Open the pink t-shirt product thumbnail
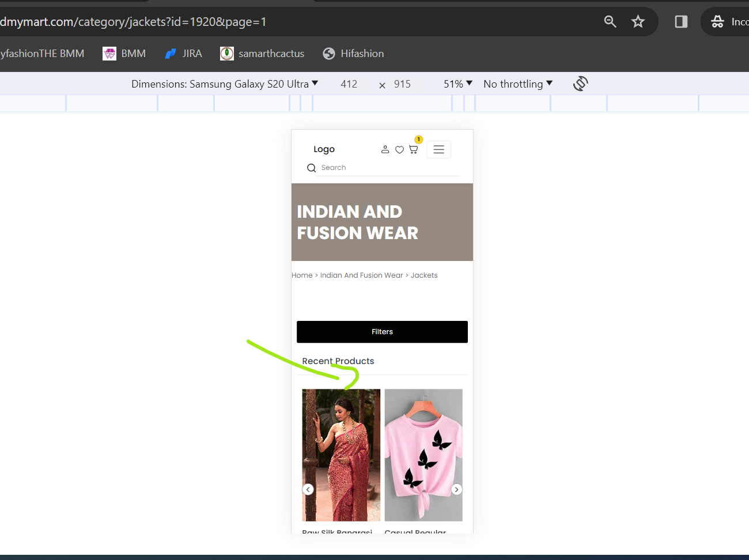Viewport: 749px width, 560px height. (x=423, y=455)
